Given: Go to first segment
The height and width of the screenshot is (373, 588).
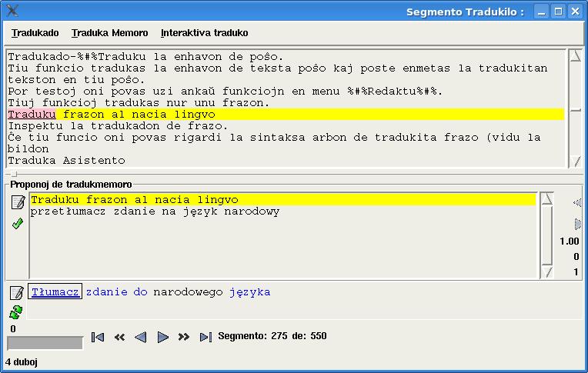Looking at the screenshot, I should tap(98, 337).
